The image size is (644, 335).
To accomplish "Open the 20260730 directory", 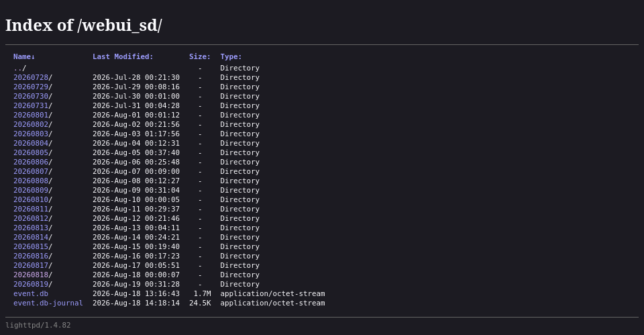I will [x=31, y=96].
